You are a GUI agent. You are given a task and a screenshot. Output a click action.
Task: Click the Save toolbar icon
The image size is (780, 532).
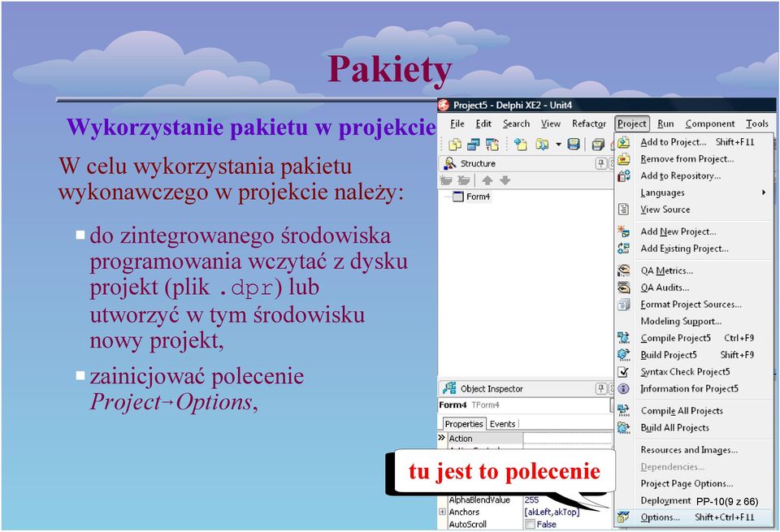tap(574, 145)
